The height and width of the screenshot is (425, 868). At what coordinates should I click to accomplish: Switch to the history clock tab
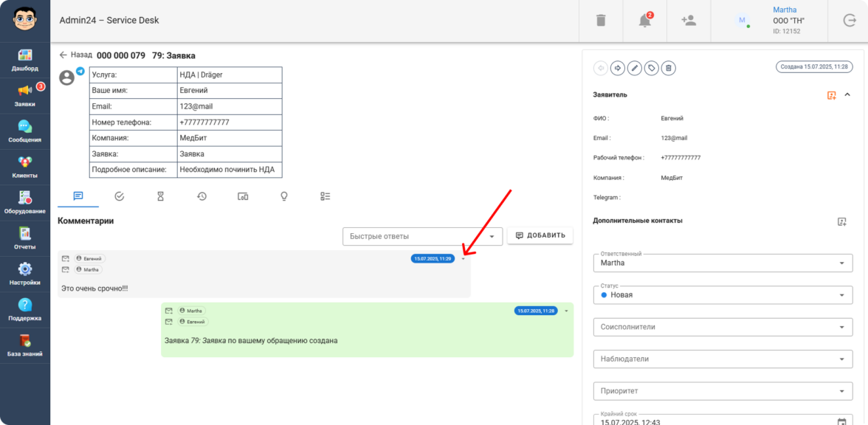pos(201,196)
